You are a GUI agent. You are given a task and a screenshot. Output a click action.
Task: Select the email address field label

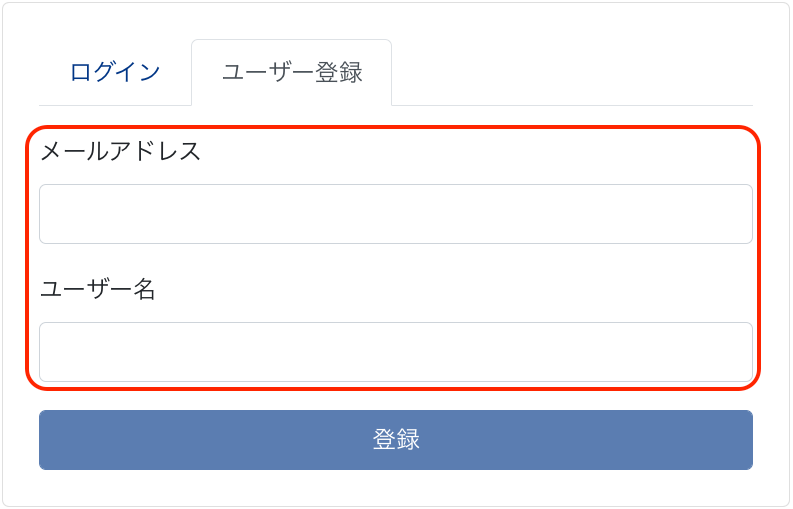click(x=120, y=151)
